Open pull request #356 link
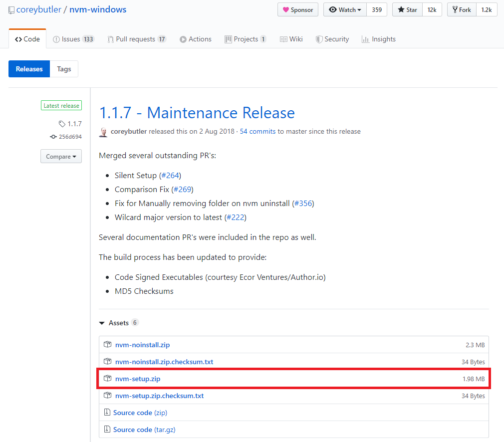This screenshot has height=442, width=504. (x=303, y=204)
